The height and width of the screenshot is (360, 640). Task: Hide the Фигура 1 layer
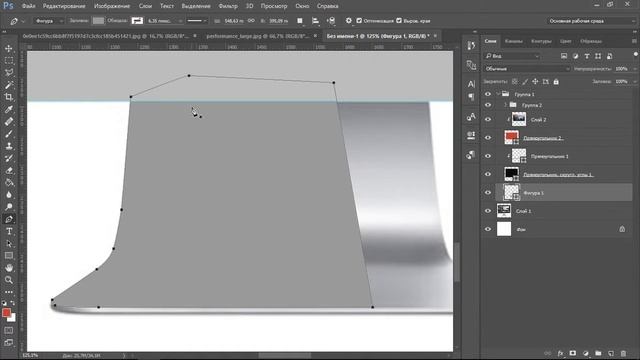[x=488, y=193]
